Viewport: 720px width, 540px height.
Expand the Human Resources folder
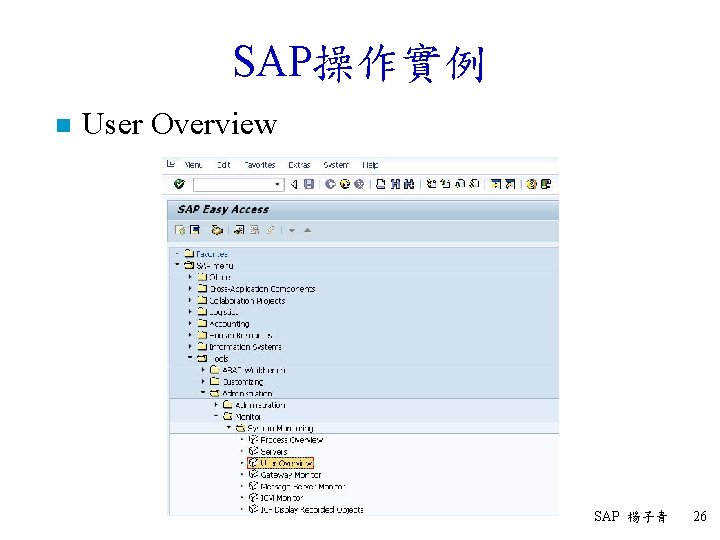[190, 335]
